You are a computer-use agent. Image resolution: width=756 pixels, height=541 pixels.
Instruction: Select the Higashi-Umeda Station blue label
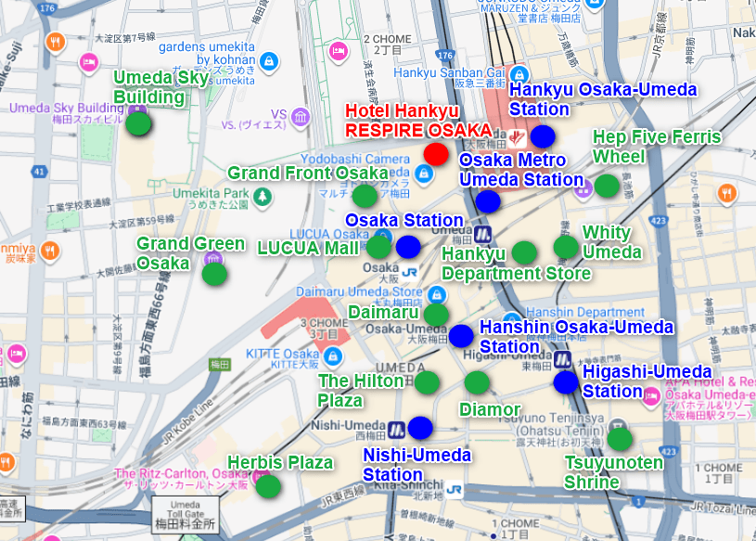click(647, 381)
